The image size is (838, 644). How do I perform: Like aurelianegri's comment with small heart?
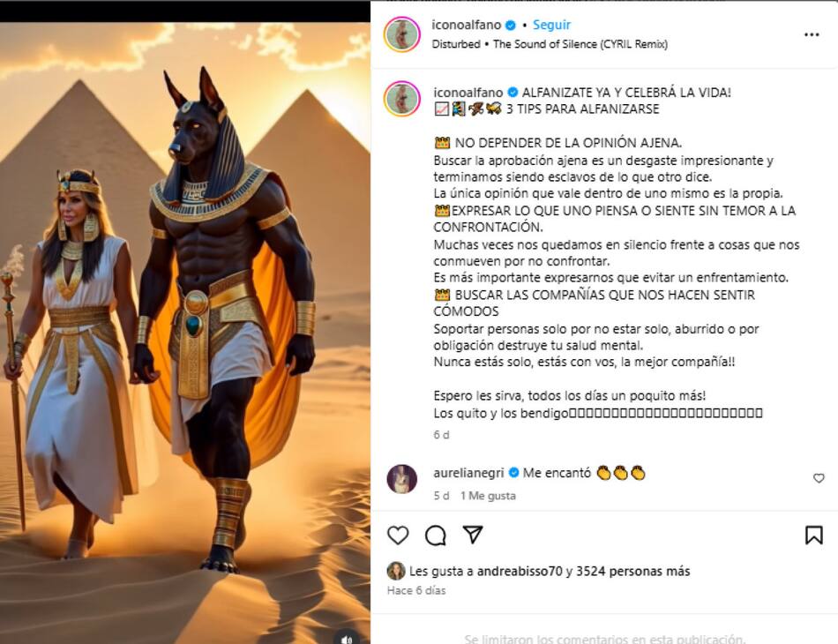[x=819, y=478]
